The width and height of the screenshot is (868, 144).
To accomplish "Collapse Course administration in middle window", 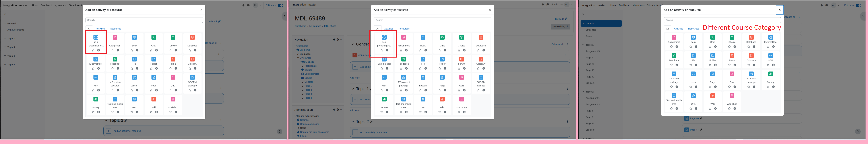I will [296, 116].
